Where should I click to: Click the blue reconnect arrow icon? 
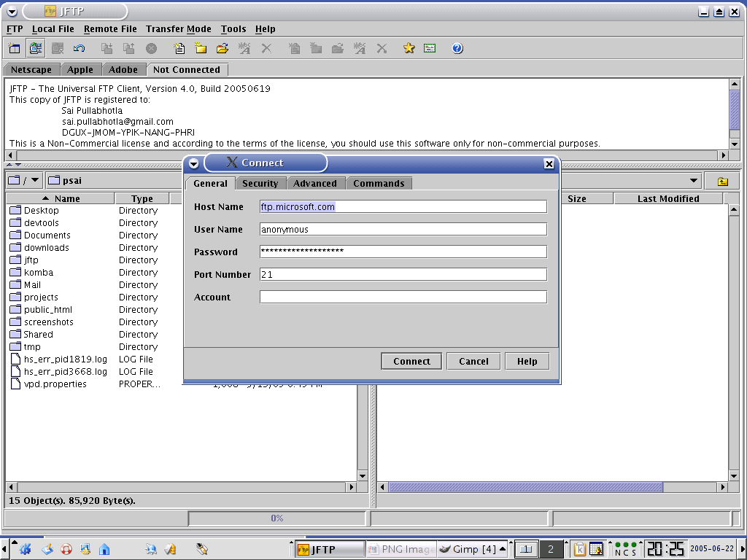click(x=79, y=48)
